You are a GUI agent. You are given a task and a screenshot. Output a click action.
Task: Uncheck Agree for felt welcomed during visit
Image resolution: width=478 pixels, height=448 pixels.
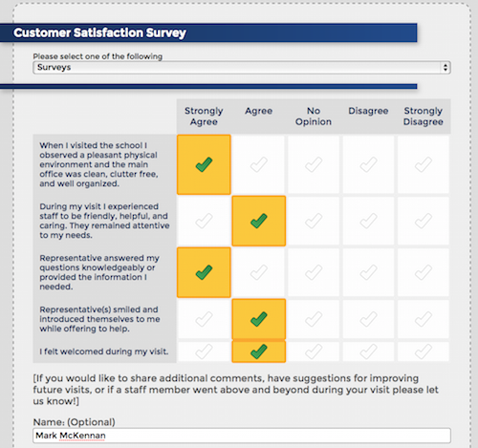[259, 352]
